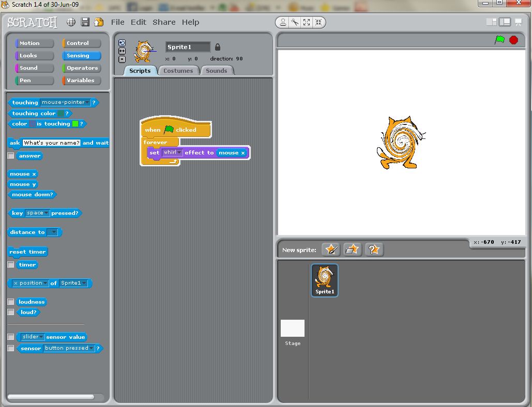532x407 pixels.
Task: Choose new sprite from file
Action: pos(352,250)
